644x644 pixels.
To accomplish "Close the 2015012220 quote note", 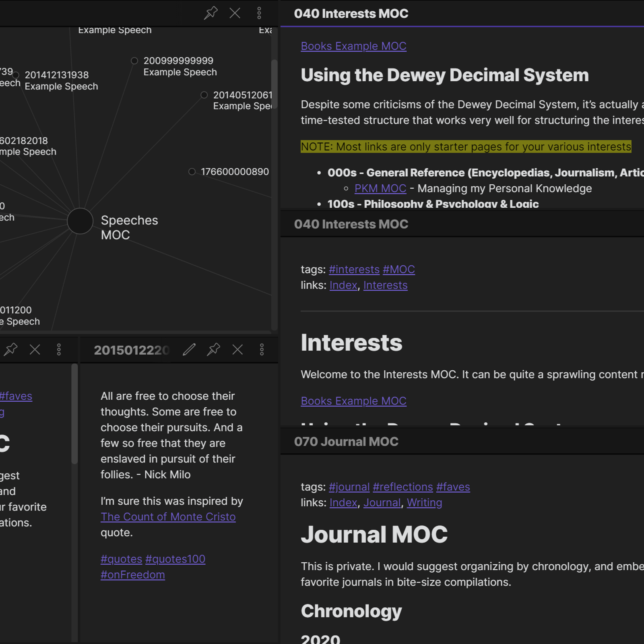I will (x=237, y=349).
